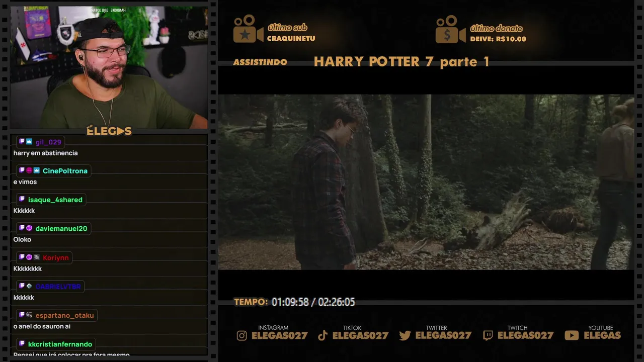The image size is (644, 362).
Task: Click the DEIVE: R$10.00 donation text
Action: pos(498,39)
